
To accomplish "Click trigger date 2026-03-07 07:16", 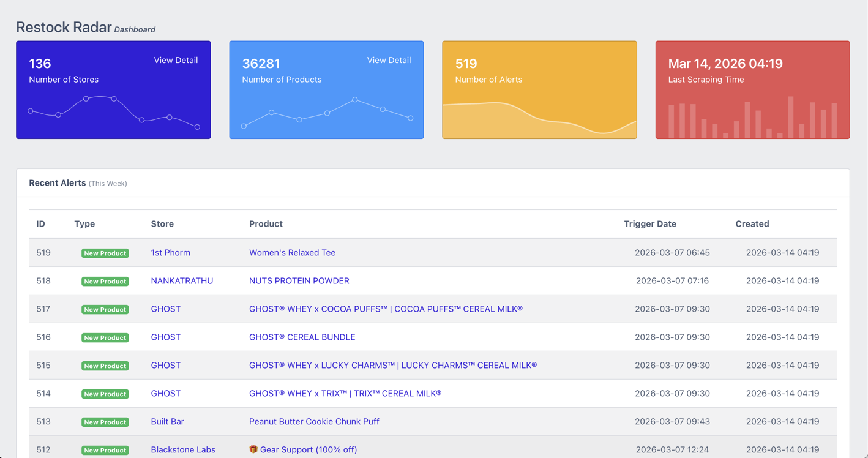I will click(672, 280).
